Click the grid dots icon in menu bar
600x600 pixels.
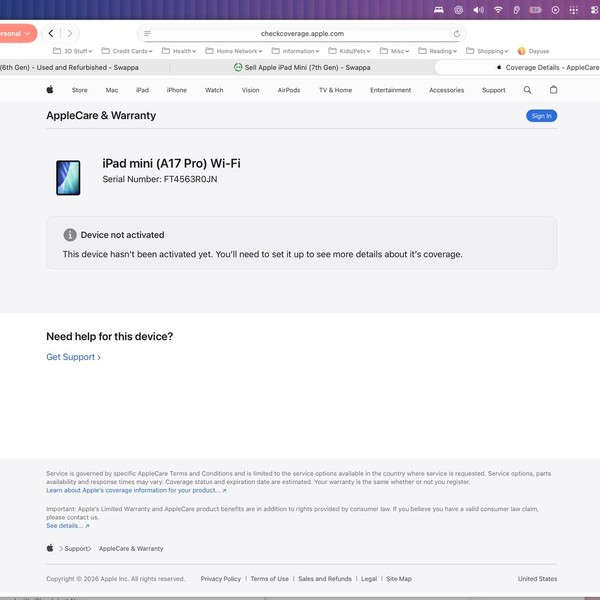pos(574,10)
